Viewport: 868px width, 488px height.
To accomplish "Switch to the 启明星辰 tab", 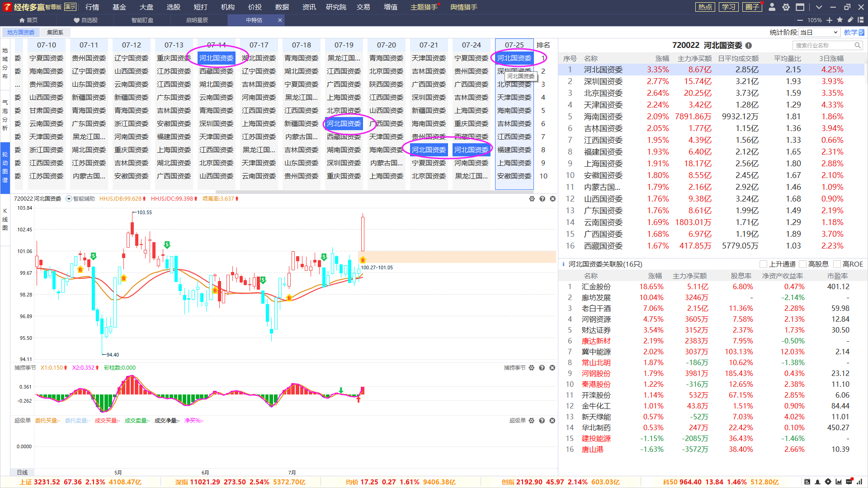I will click(x=197, y=20).
